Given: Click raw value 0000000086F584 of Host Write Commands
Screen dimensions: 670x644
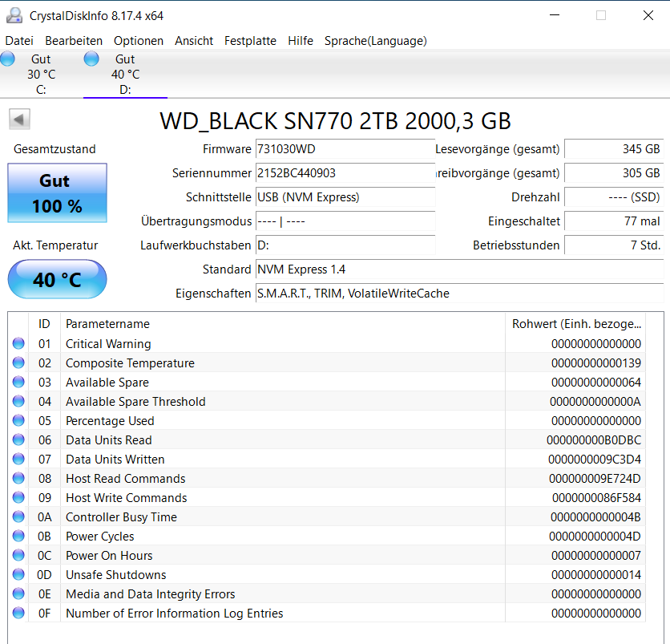Looking at the screenshot, I should click(x=596, y=498).
